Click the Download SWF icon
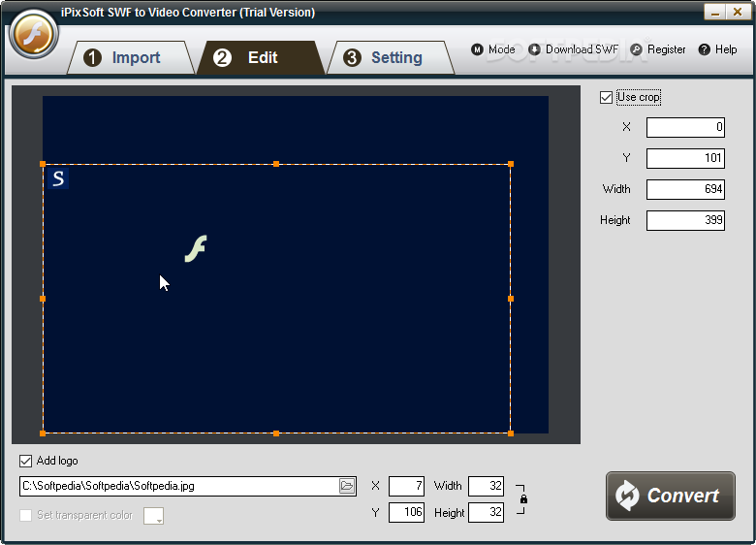 pyautogui.click(x=534, y=49)
